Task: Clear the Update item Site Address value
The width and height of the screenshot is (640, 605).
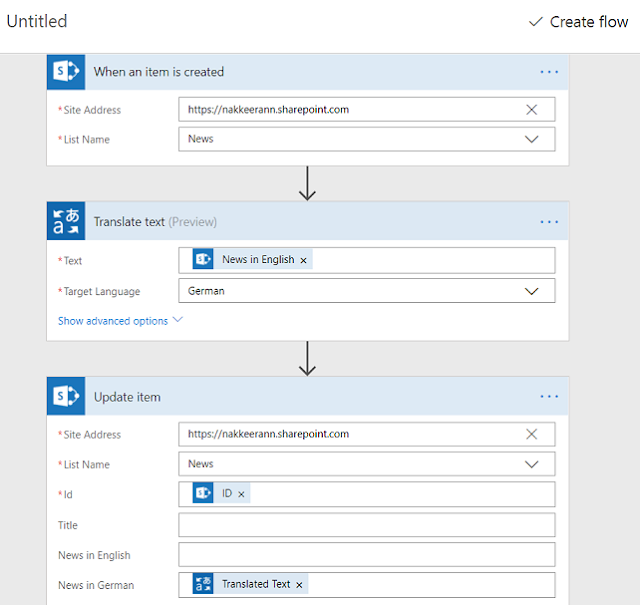Action: 532,435
